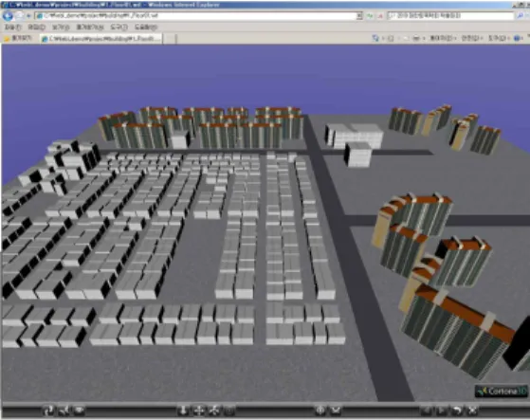Screen dimensions: 530x420
Task: Restore the original view with curved arrow
Action: (457, 411)
